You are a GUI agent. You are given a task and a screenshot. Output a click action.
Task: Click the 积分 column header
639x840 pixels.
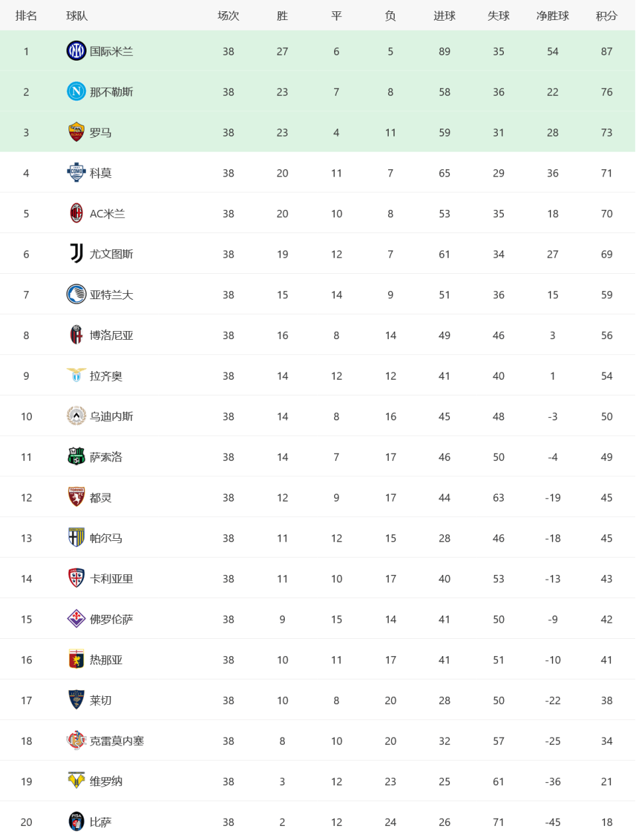606,16
